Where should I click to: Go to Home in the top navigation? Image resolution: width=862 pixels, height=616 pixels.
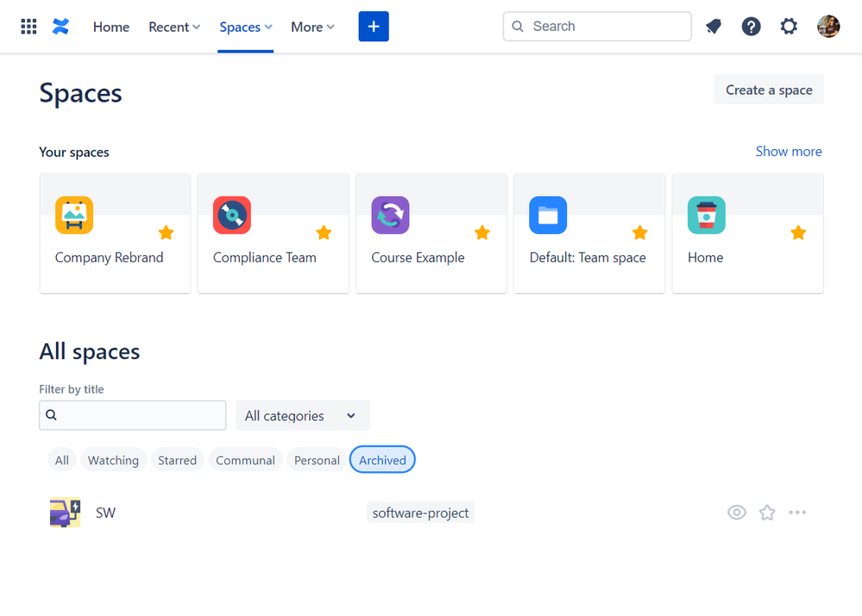(x=111, y=27)
